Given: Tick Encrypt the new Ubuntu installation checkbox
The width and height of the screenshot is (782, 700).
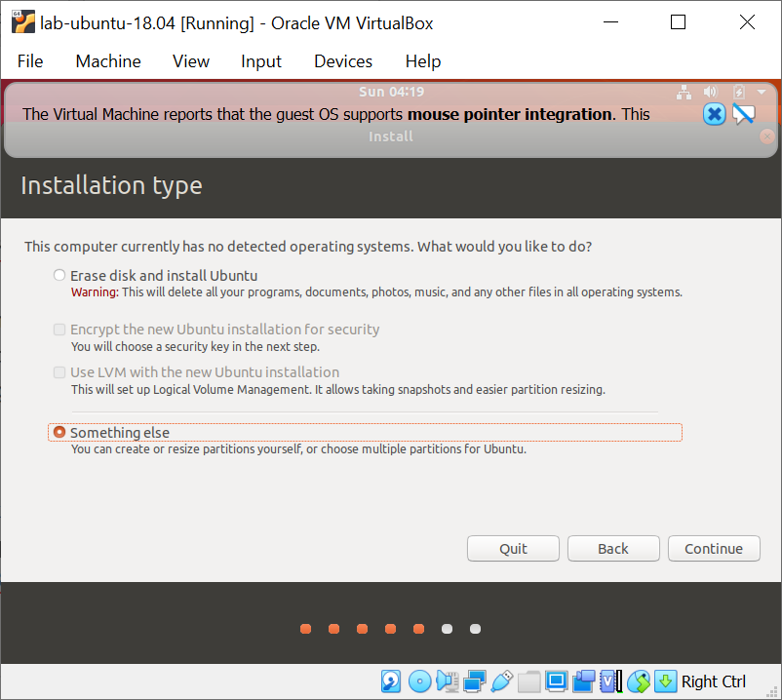Looking at the screenshot, I should click(59, 330).
